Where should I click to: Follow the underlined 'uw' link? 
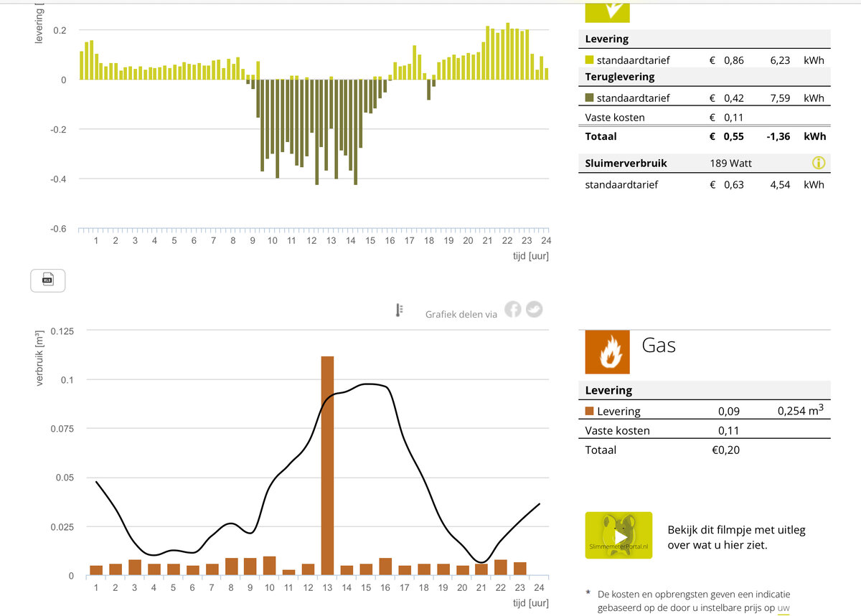coord(784,607)
